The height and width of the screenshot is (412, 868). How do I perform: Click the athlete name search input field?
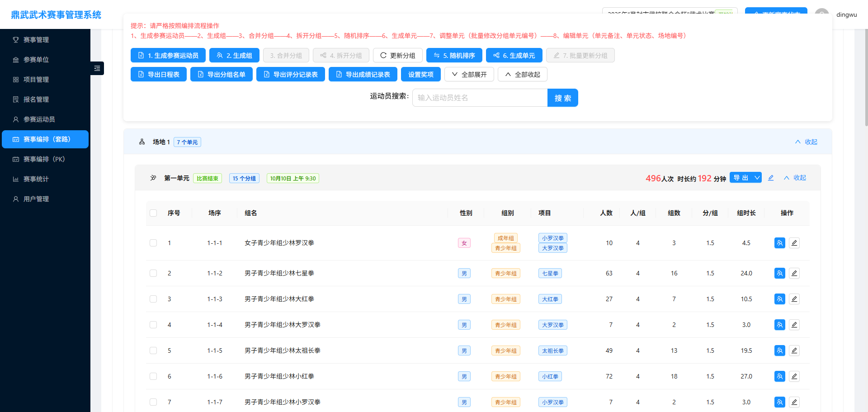click(x=480, y=98)
